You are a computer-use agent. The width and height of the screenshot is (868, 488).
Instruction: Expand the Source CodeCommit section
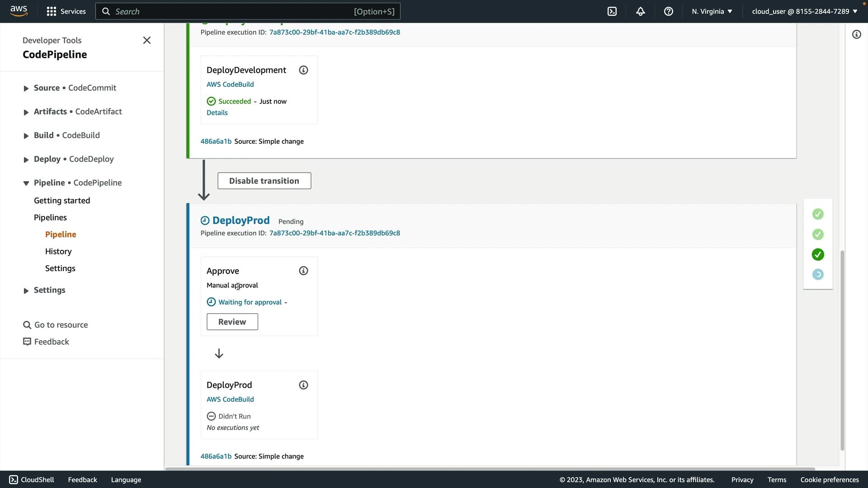tap(26, 88)
